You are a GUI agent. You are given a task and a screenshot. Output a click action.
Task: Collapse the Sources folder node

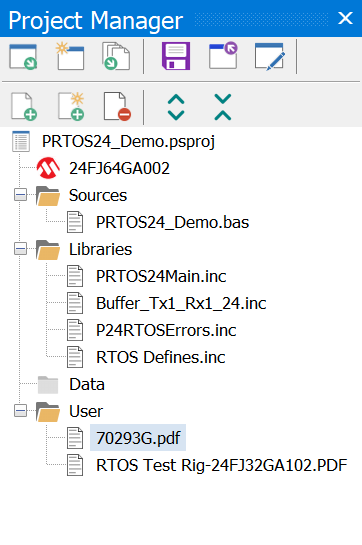pyautogui.click(x=21, y=195)
